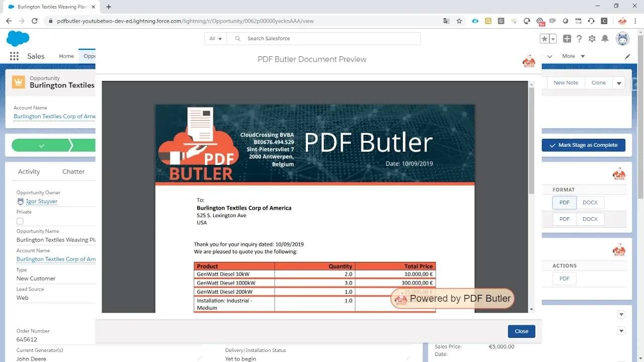Image resolution: width=644 pixels, height=362 pixels.
Task: Click the preview scrollbar down arrow
Action: click(531, 309)
